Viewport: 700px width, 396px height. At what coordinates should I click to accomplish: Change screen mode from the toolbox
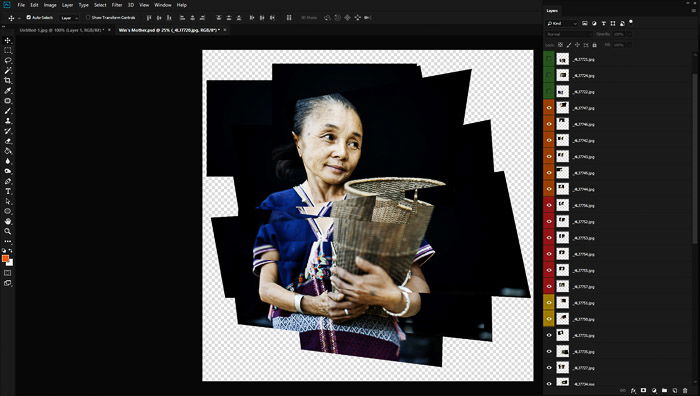8,283
